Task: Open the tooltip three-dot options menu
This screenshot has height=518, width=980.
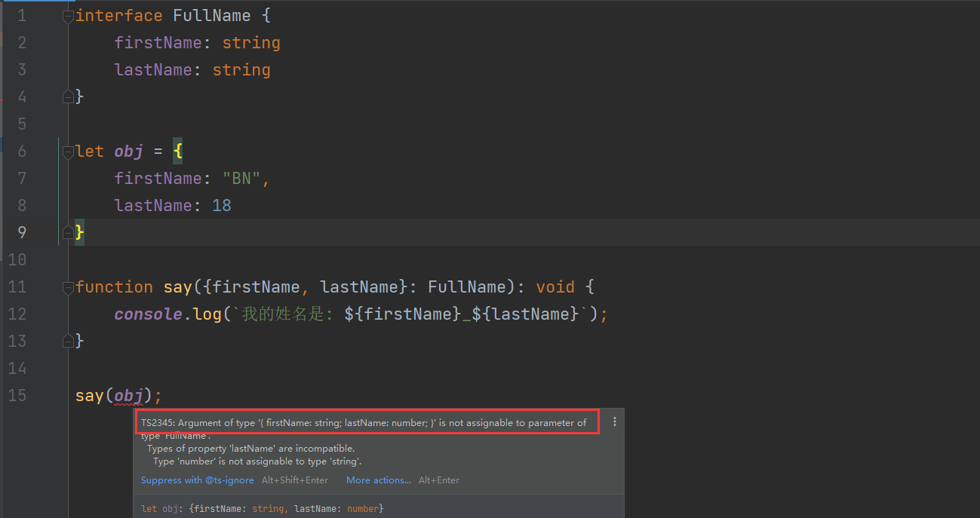Action: pyautogui.click(x=614, y=422)
